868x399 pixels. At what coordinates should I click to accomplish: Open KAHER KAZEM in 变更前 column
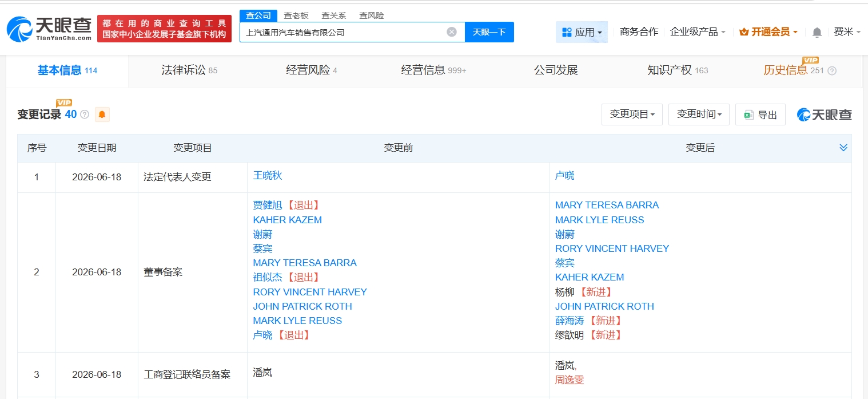coord(288,220)
